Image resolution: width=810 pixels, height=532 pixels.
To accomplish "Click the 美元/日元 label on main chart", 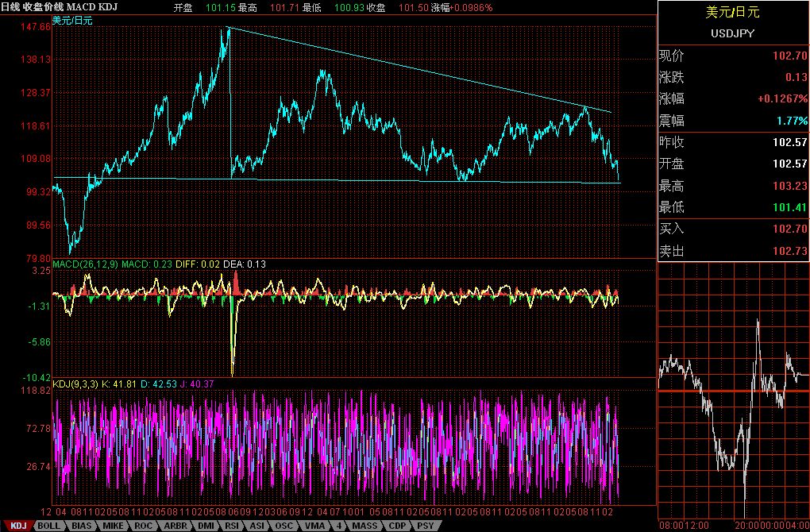I will tap(71, 20).
